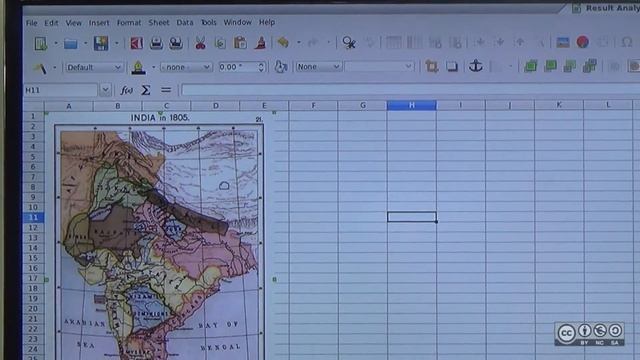The width and height of the screenshot is (640, 360).
Task: Click the Insert Chart icon
Action: (583, 42)
